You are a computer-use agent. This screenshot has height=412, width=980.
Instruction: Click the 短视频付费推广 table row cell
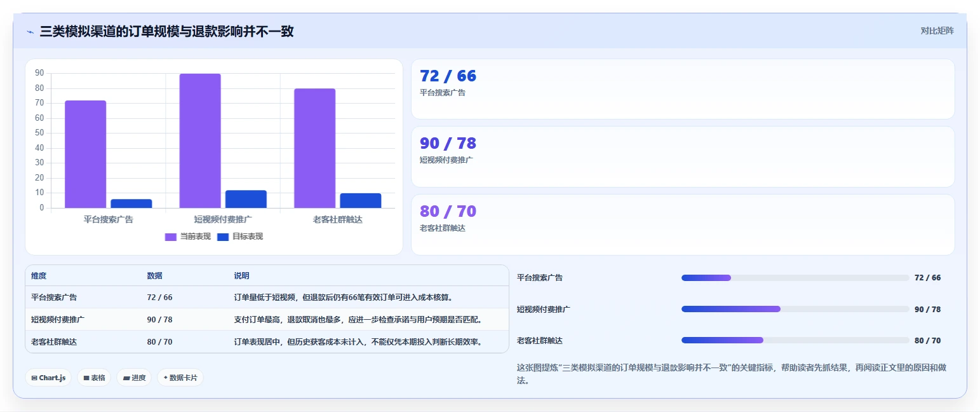click(x=58, y=319)
